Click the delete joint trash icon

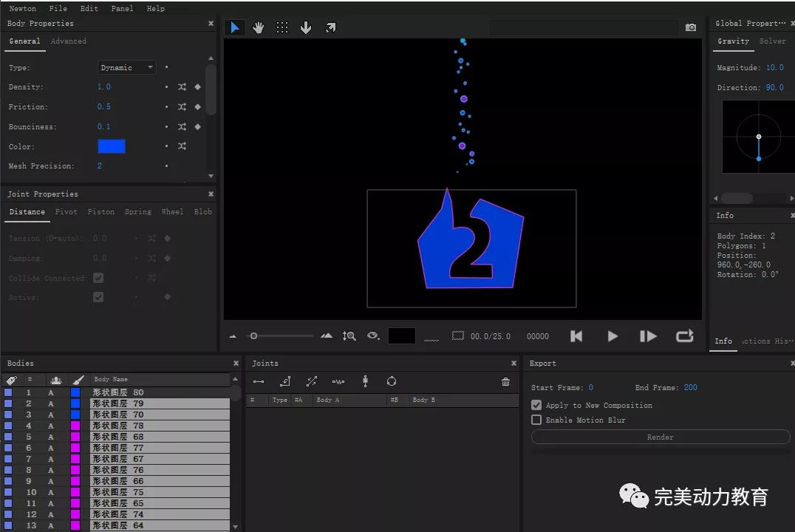click(505, 381)
